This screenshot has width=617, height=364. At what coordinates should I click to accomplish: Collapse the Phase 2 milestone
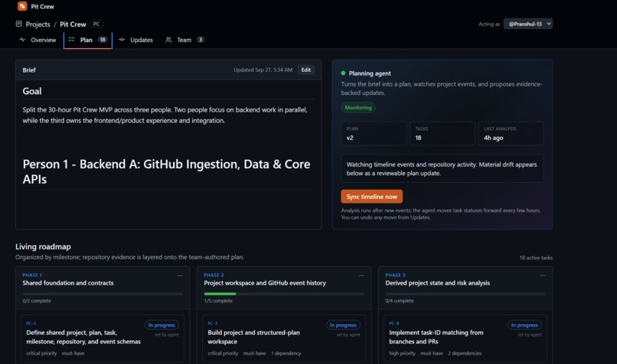(x=361, y=275)
